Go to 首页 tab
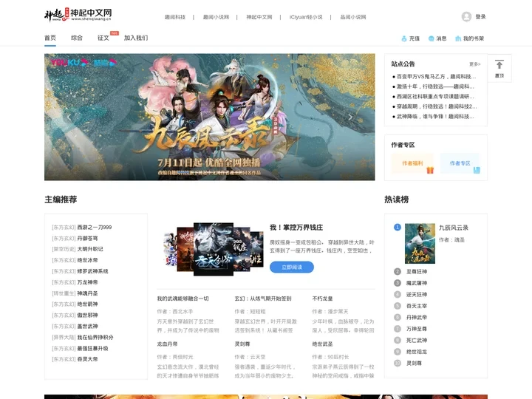The height and width of the screenshot is (399, 532). pyautogui.click(x=50, y=38)
